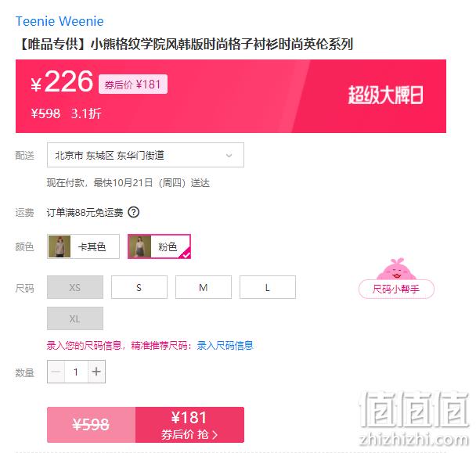Viewport: 476px width, 453px height.
Task: Choose size L
Action: click(268, 287)
